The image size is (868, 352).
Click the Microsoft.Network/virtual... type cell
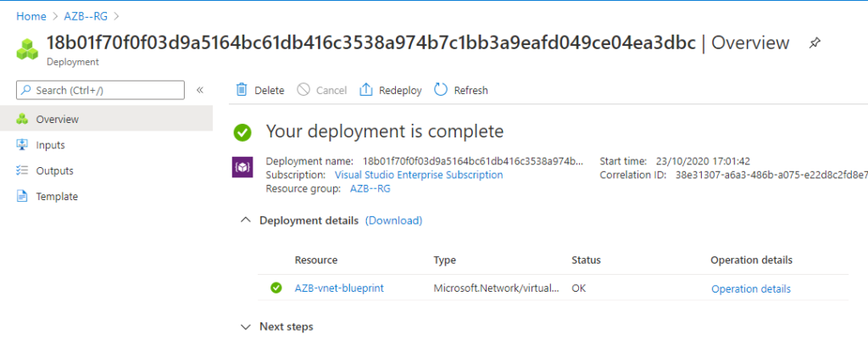pyautogui.click(x=497, y=288)
